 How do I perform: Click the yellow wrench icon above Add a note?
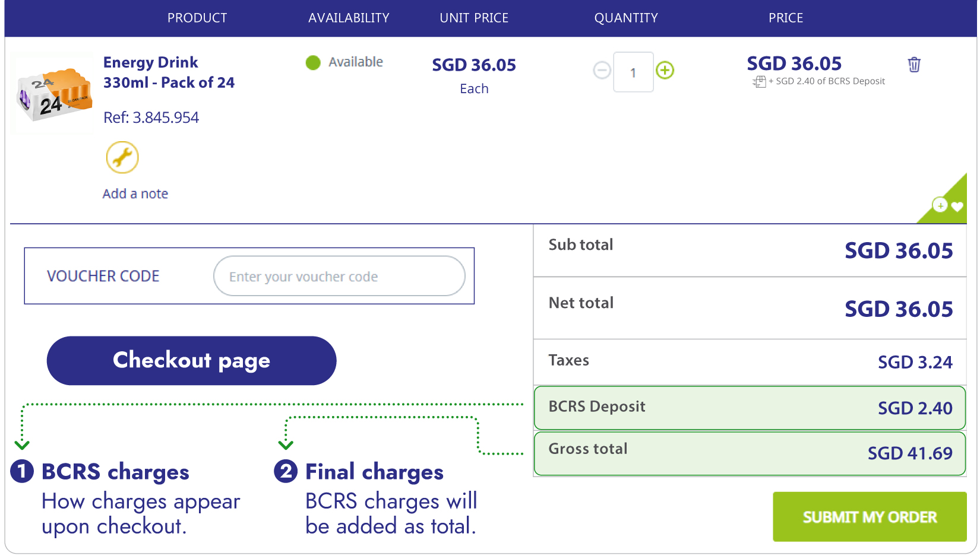pos(122,157)
